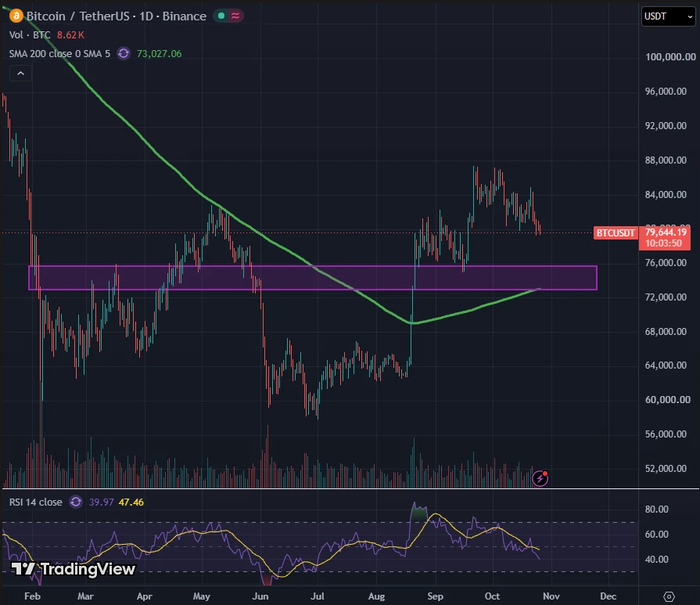Click the May label on time axis
700x605 pixels.
201,596
